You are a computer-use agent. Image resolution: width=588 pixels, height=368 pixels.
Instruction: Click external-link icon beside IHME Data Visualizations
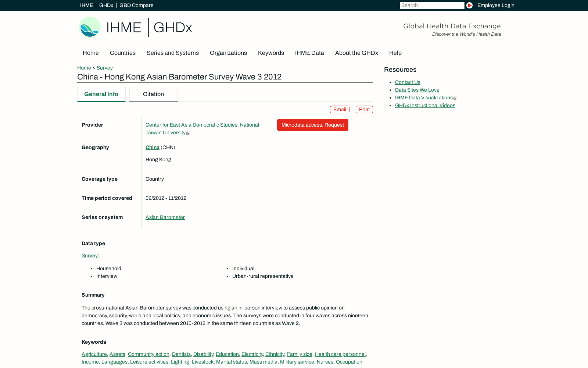[455, 98]
